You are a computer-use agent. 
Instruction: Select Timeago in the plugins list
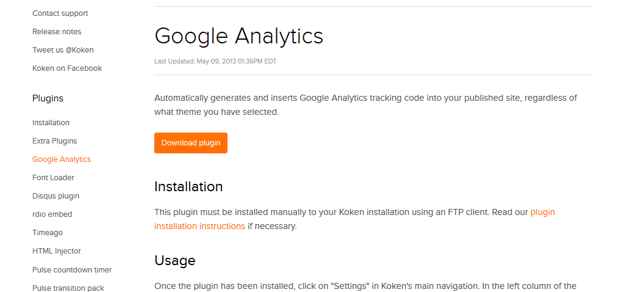click(48, 233)
